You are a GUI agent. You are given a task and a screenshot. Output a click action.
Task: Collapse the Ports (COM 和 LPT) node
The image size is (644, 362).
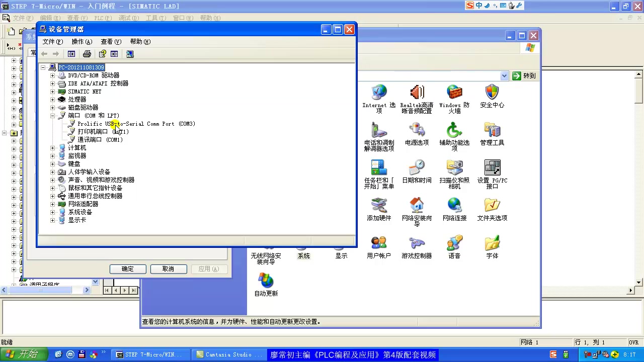[53, 116]
